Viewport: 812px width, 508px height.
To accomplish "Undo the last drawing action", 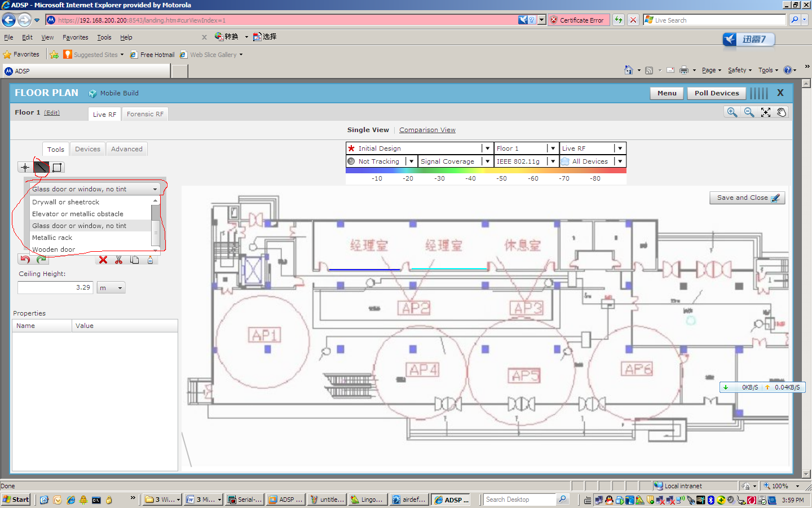I will click(25, 260).
